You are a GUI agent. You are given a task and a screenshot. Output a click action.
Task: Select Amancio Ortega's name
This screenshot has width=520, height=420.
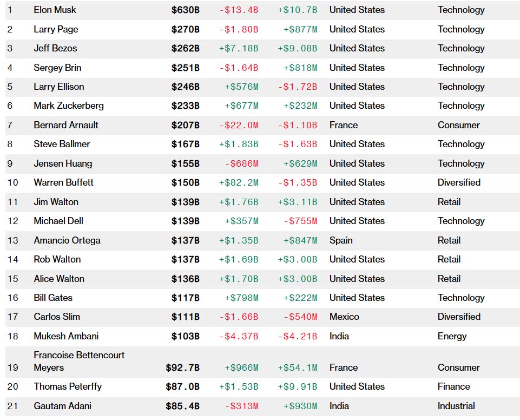[67, 240]
